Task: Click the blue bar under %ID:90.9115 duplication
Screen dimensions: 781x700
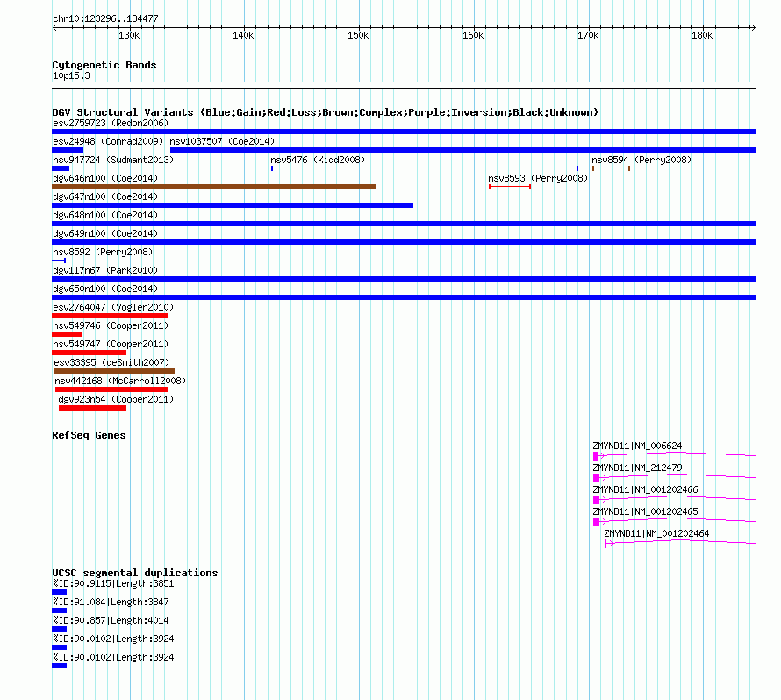Action: [x=60, y=592]
